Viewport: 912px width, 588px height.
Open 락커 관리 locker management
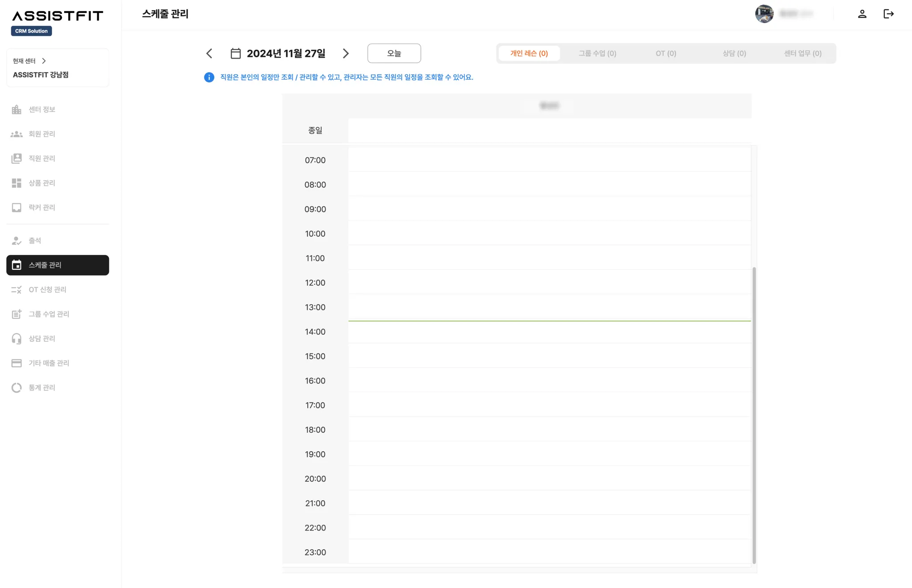[41, 207]
